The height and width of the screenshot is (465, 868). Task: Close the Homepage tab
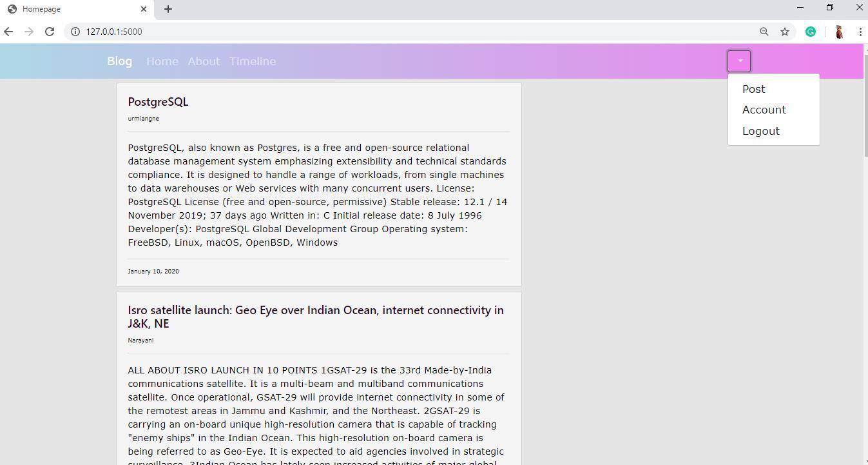click(144, 9)
